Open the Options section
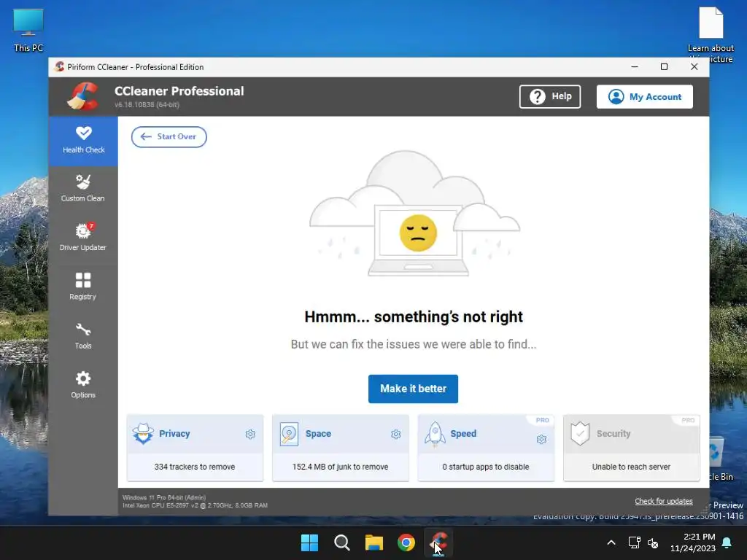747x560 pixels. [83, 384]
